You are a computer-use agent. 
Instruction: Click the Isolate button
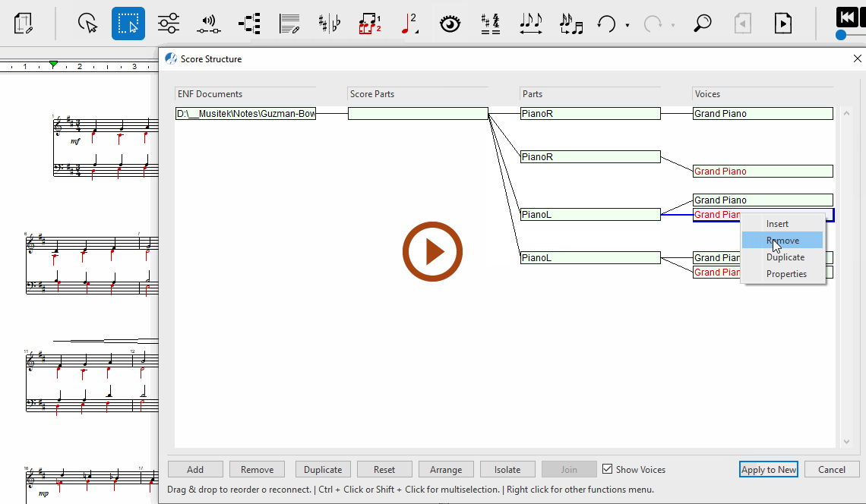(x=507, y=469)
